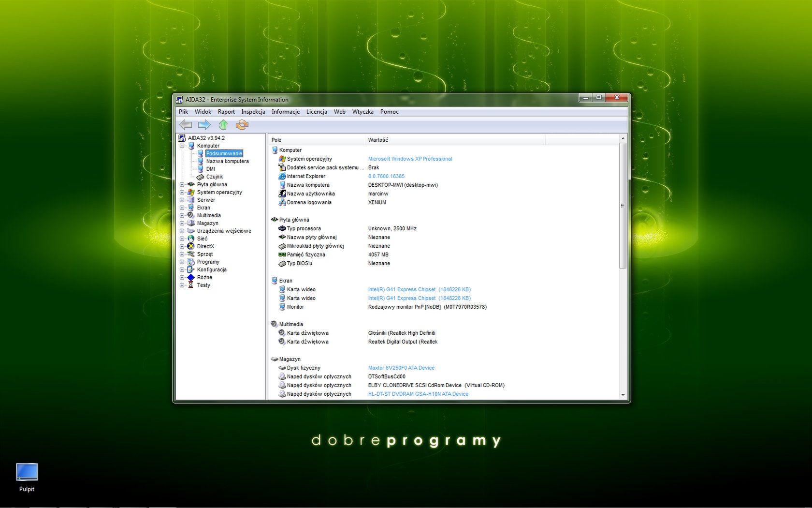Click the DirectX tree icon
Viewport: 812px width, 508px height.
click(191, 246)
